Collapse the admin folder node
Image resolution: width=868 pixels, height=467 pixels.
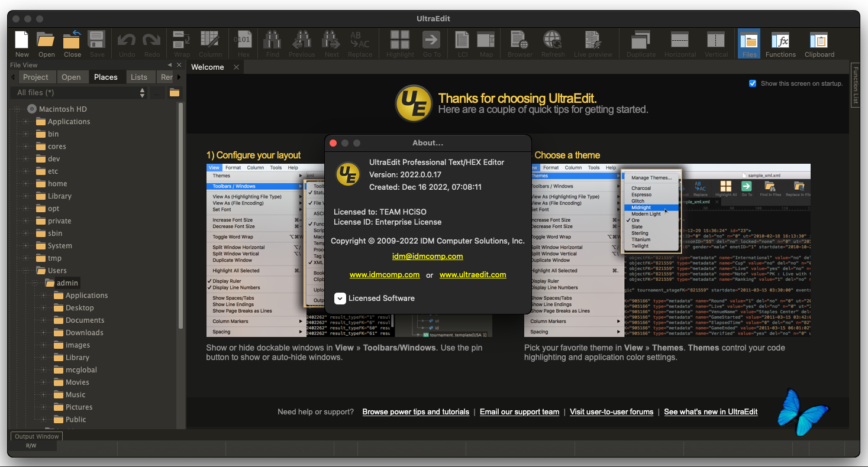click(x=35, y=283)
